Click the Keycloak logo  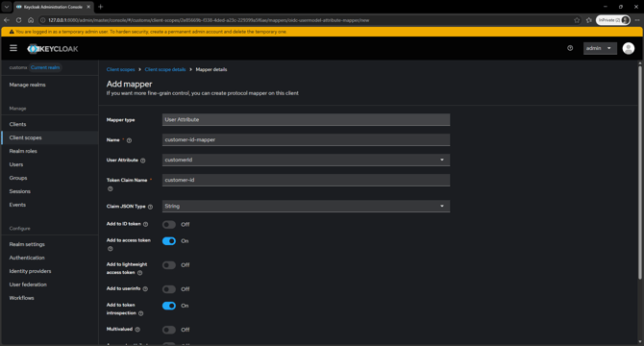click(x=53, y=49)
